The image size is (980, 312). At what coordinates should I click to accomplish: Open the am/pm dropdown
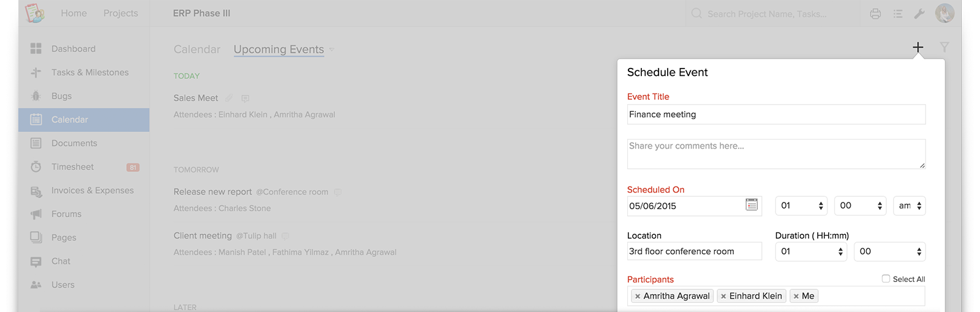point(909,206)
